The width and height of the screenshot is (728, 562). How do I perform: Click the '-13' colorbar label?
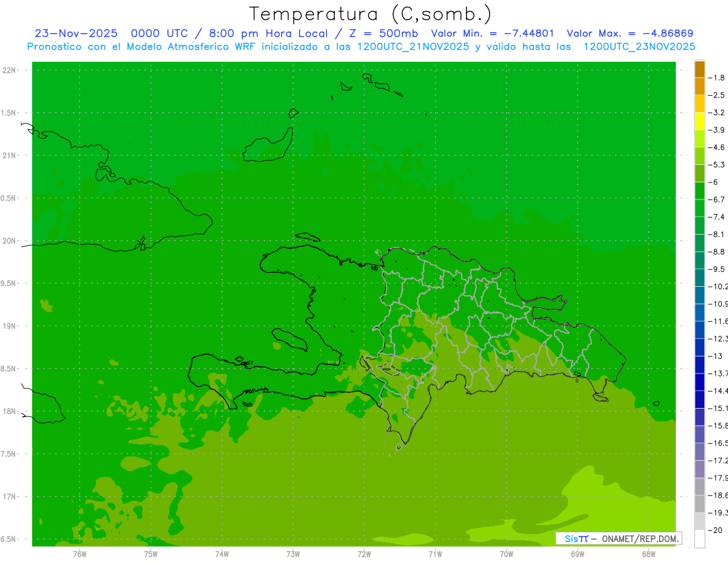tap(716, 356)
